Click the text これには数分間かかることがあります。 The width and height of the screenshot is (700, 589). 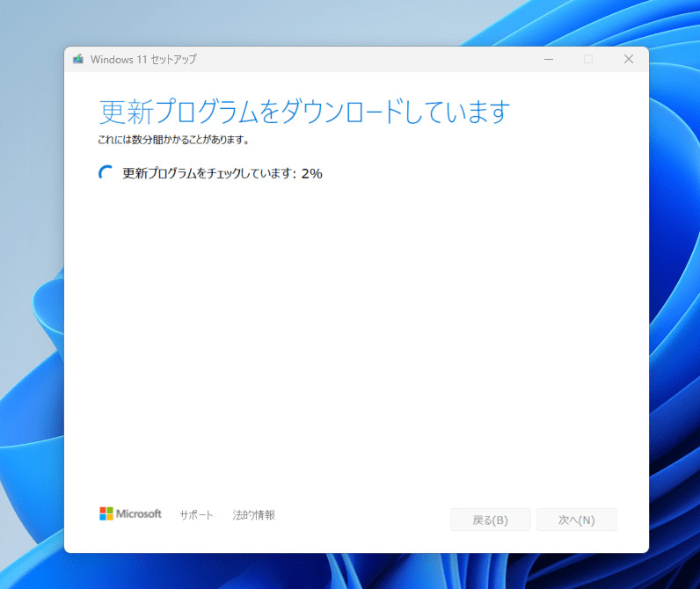coord(173,140)
